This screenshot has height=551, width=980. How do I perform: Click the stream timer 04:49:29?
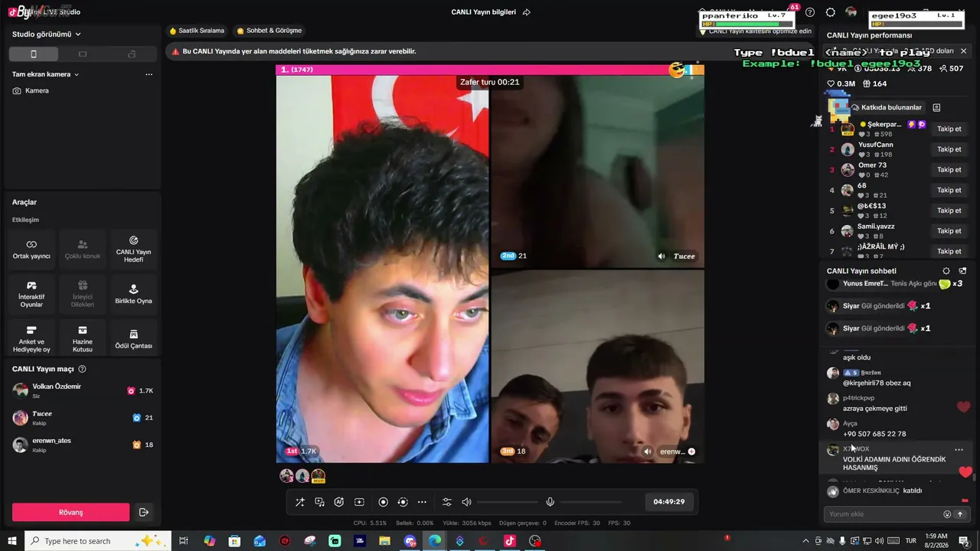coord(669,502)
